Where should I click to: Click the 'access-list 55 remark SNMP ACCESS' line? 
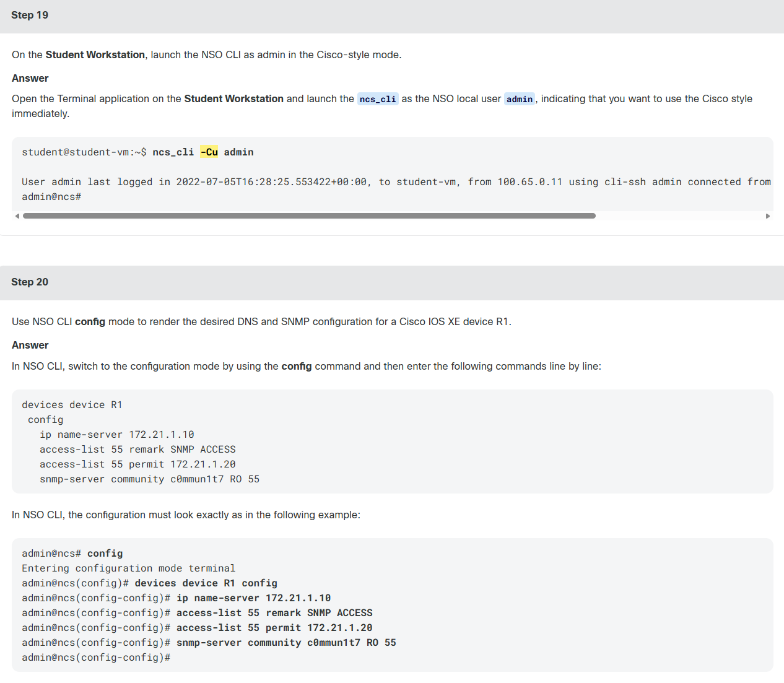137,450
